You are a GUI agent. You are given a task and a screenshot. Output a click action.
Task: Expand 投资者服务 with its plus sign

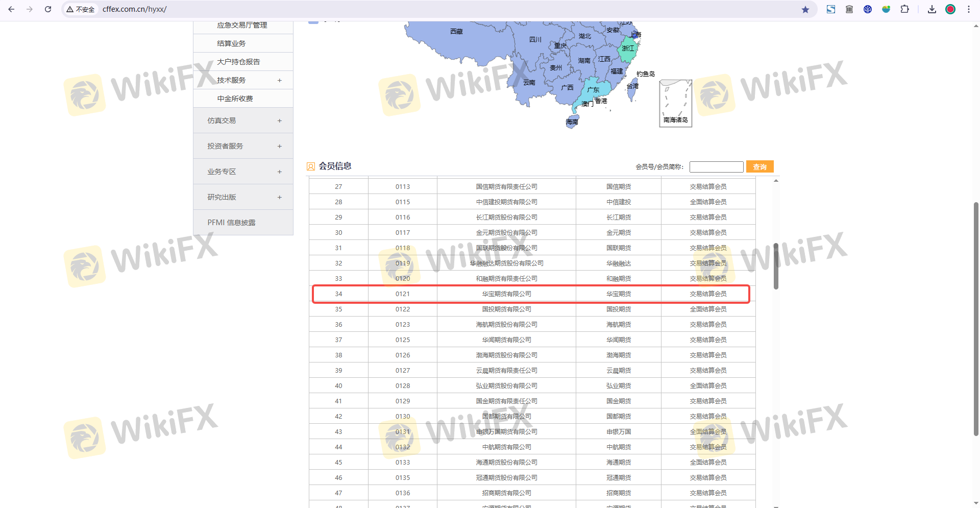click(280, 146)
